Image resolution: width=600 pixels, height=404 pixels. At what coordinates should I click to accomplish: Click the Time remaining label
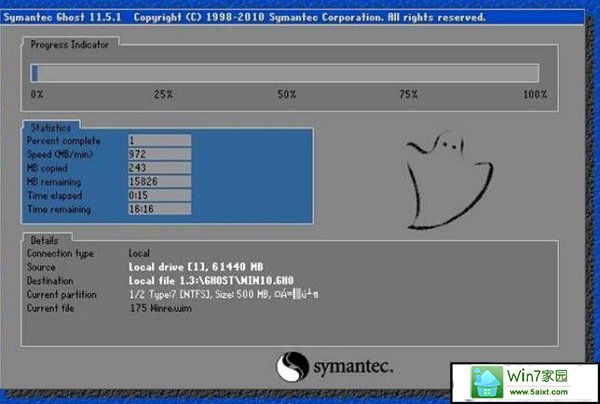tap(59, 209)
